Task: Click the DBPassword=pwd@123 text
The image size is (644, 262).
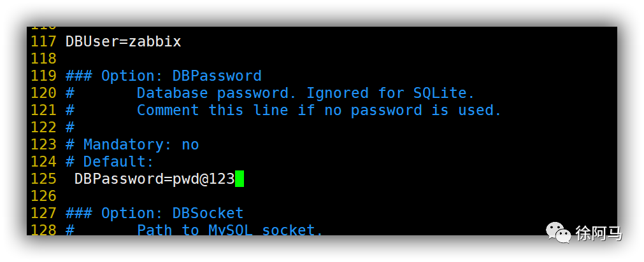Action: (x=154, y=179)
